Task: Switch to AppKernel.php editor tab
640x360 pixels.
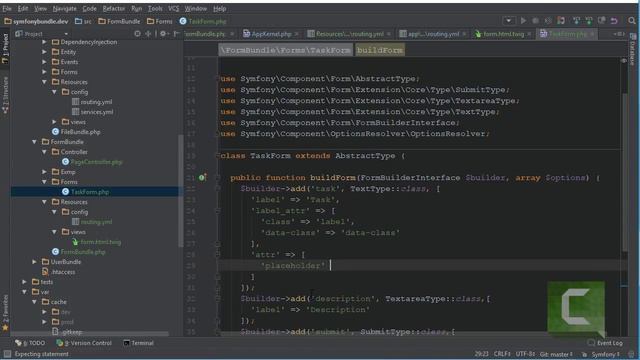Action: pyautogui.click(x=271, y=34)
